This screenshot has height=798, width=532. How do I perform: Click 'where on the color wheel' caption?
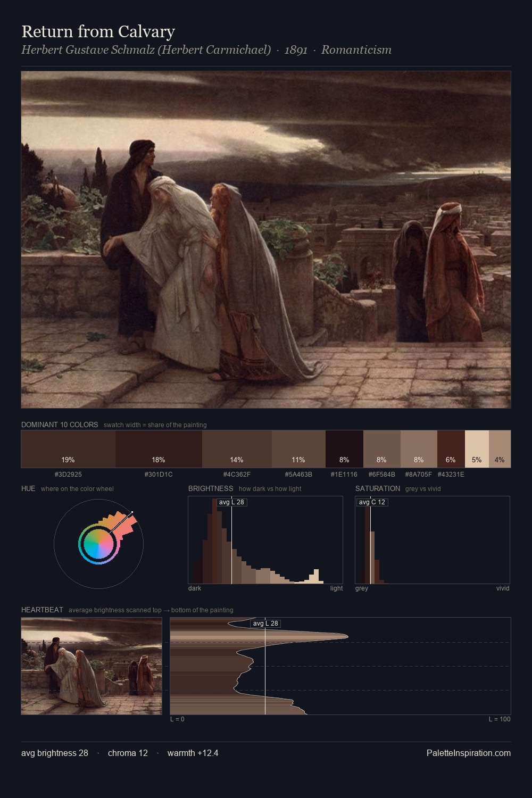click(x=77, y=488)
